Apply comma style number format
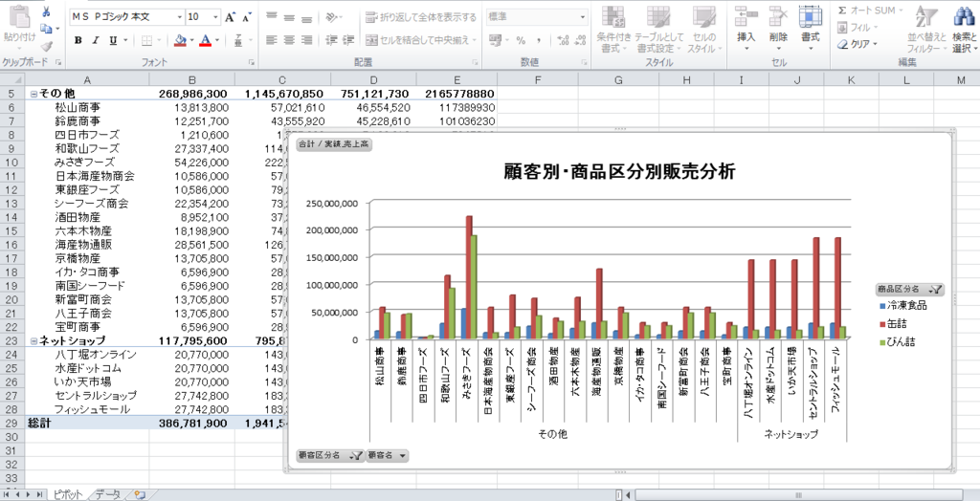This screenshot has width=980, height=501. 538,40
